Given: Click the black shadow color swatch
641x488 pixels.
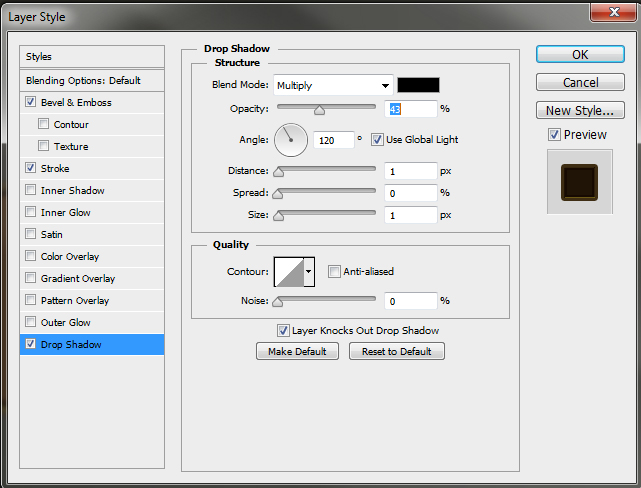Looking at the screenshot, I should [418, 85].
